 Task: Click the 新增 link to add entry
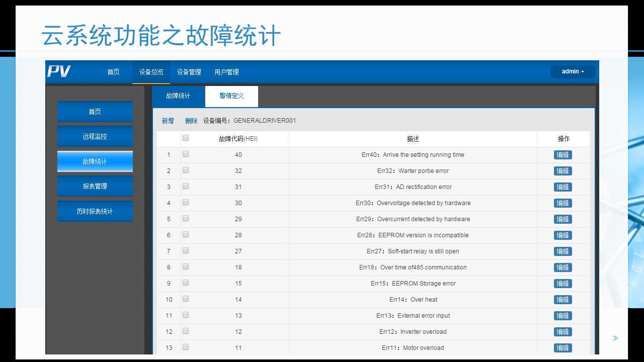pos(168,121)
